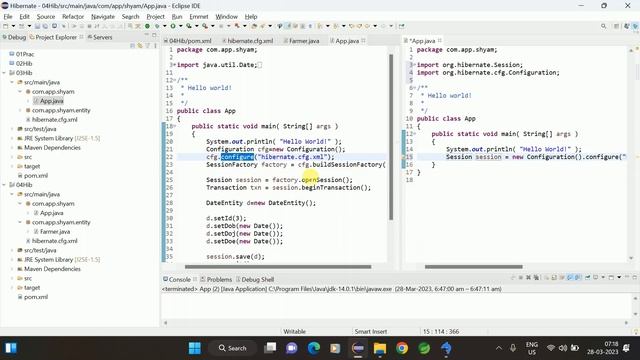Click ENG US language indicator
640x360 pixels.
click(531, 348)
